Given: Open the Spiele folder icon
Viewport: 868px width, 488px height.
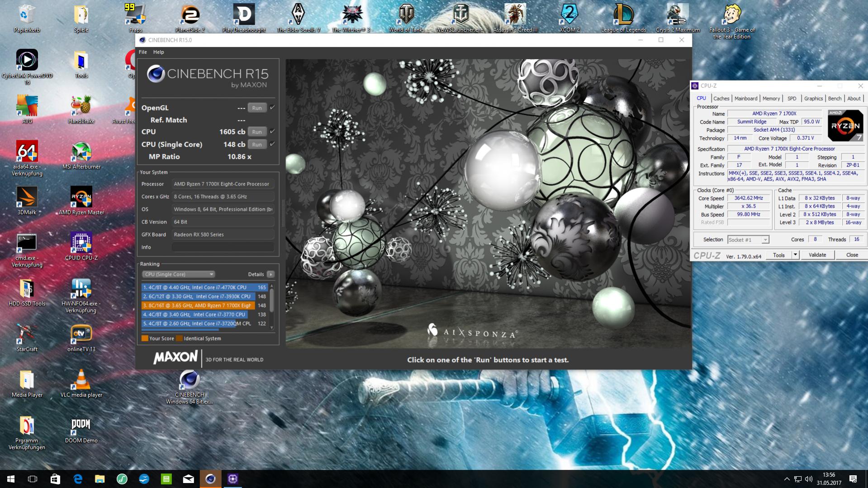Looking at the screenshot, I should coord(81,18).
